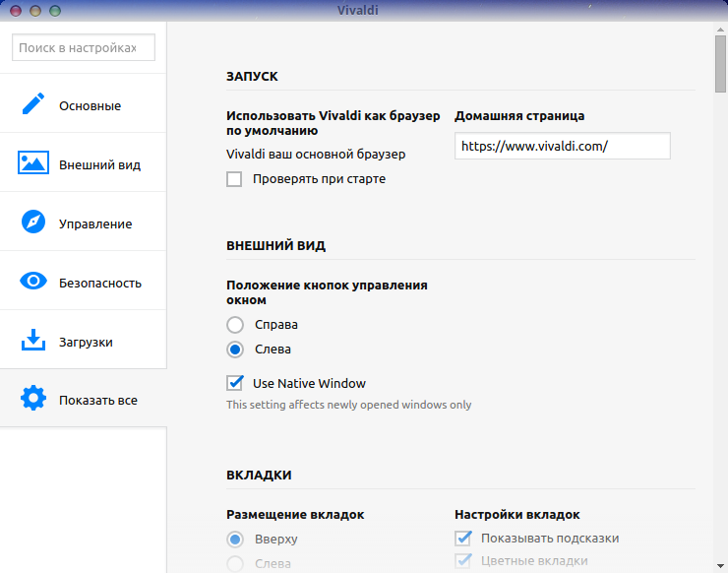Screen dimensions: 728x573
Task: Click the download icon for Загрузки
Action: click(33, 340)
